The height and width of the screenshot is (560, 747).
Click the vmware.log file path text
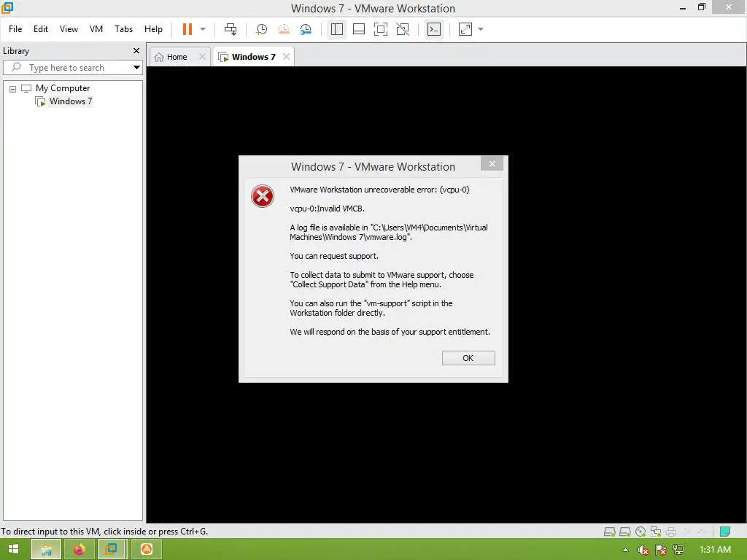pos(388,233)
